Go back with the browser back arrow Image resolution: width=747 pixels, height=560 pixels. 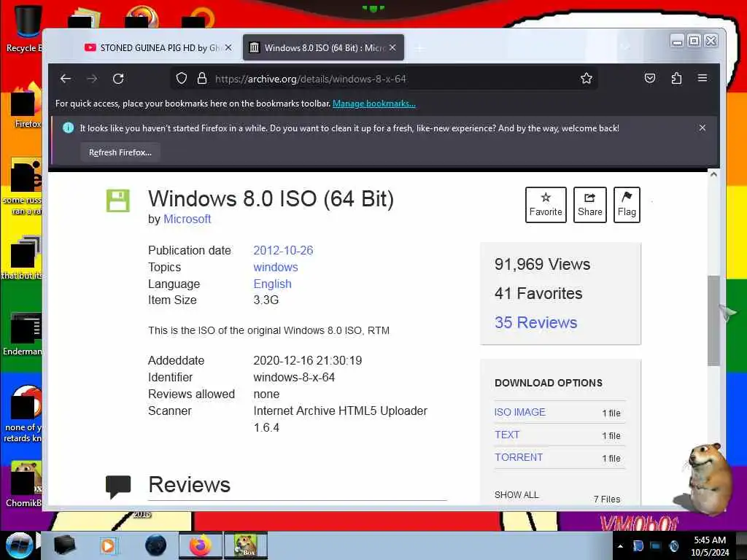click(x=66, y=79)
